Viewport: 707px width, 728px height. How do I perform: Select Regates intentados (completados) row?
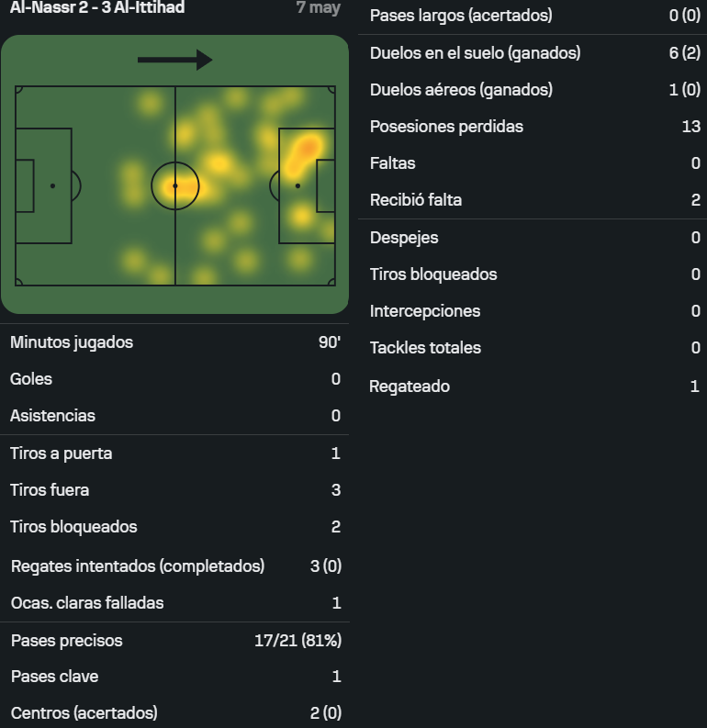(175, 566)
